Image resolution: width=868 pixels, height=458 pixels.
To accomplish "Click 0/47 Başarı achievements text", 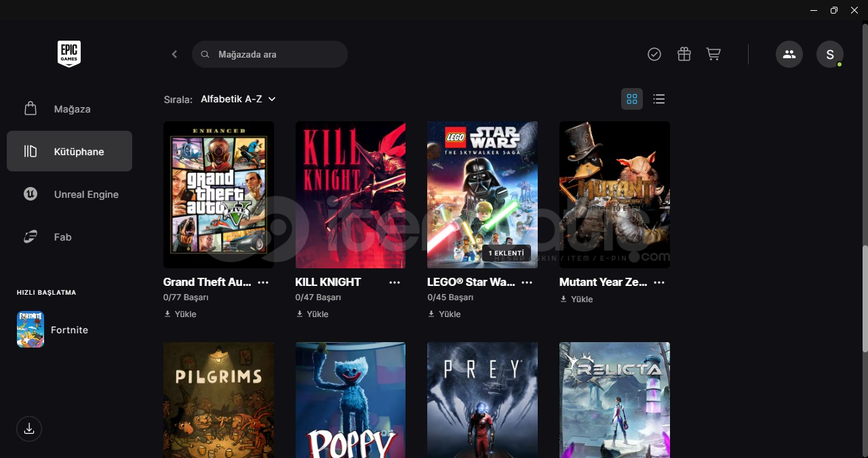I will [318, 297].
